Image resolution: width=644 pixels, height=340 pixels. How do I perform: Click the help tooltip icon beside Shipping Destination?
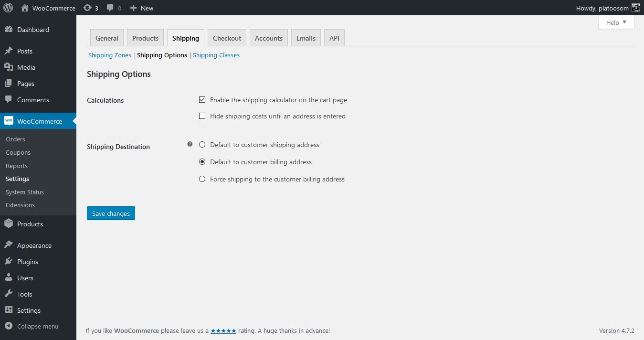pyautogui.click(x=190, y=144)
